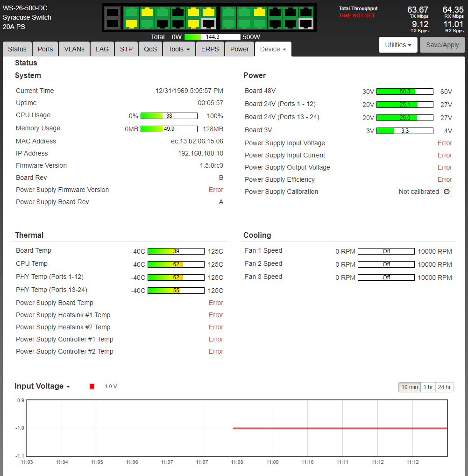The width and height of the screenshot is (468, 476).
Task: Open the Utilities dropdown
Action: point(398,45)
